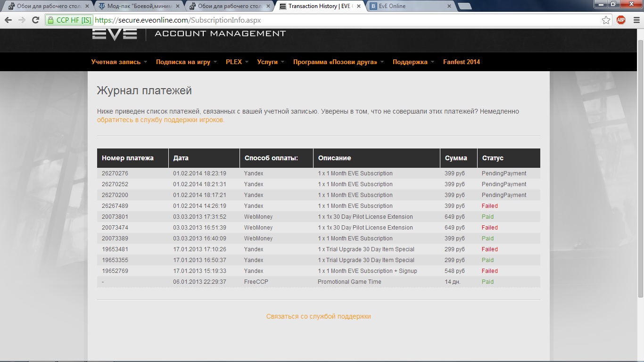Expand the Услуги menu

[271, 62]
